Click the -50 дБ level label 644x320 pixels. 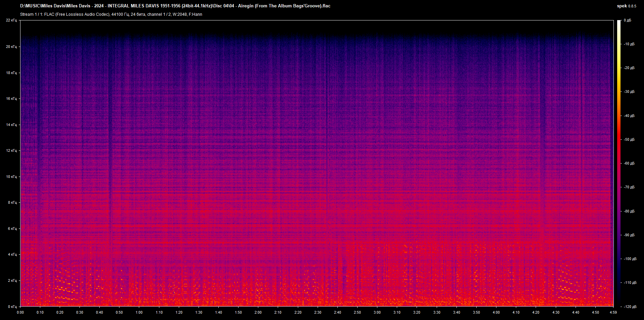629,139
